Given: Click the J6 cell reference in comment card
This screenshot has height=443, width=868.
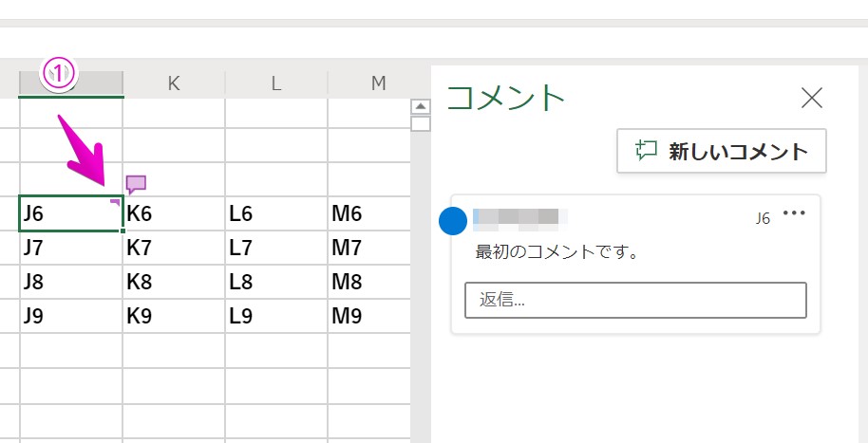Looking at the screenshot, I should click(762, 218).
